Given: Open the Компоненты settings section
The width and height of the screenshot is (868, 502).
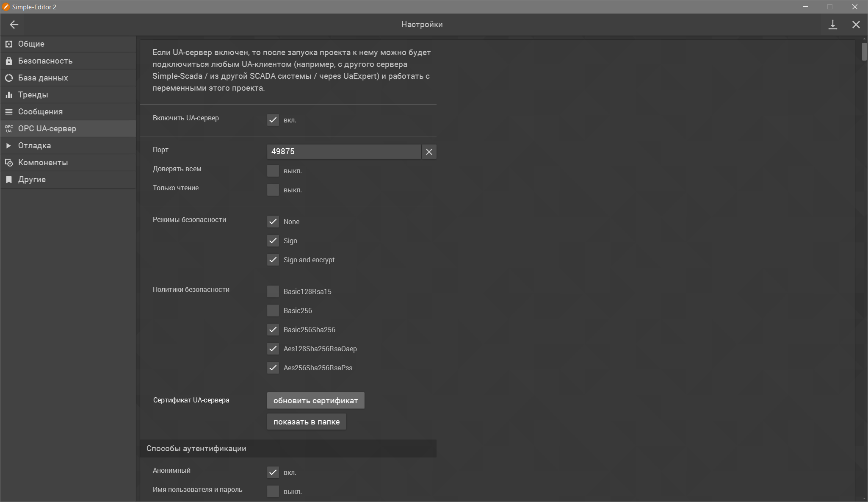Looking at the screenshot, I should 68,162.
